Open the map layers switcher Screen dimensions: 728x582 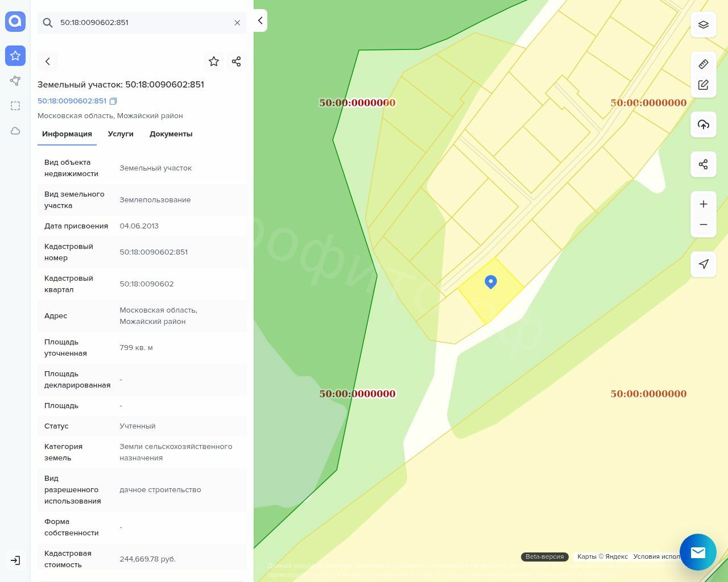coord(704,25)
